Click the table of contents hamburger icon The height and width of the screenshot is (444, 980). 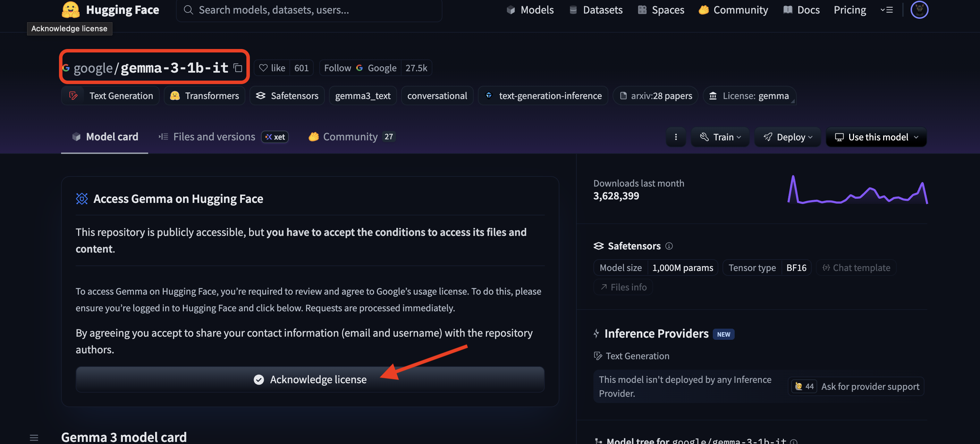[x=34, y=437]
